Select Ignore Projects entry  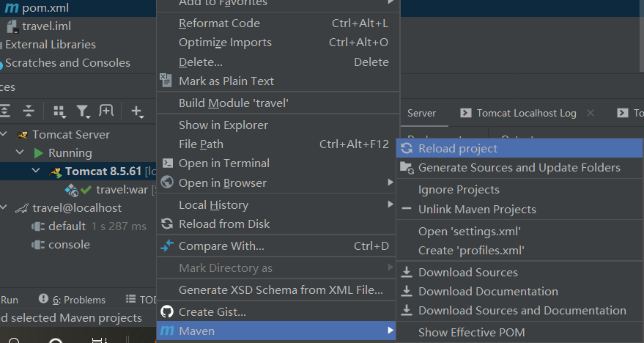point(519,190)
